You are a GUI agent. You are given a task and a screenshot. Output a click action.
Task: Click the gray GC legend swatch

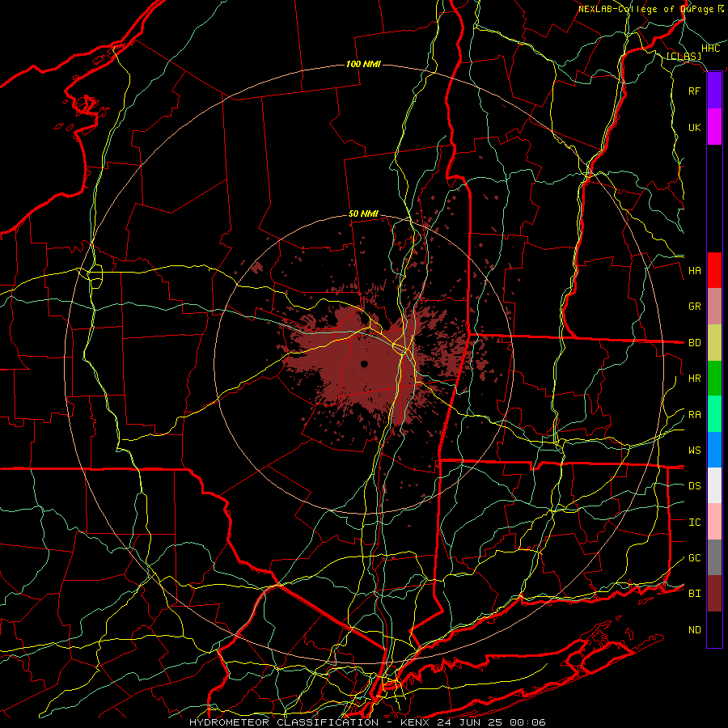pos(714,557)
